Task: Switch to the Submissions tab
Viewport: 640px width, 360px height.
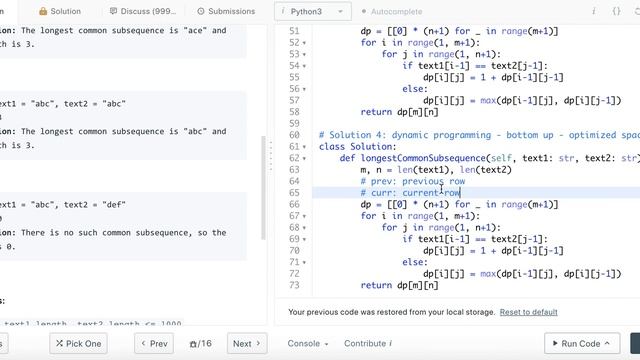Action: click(x=226, y=11)
